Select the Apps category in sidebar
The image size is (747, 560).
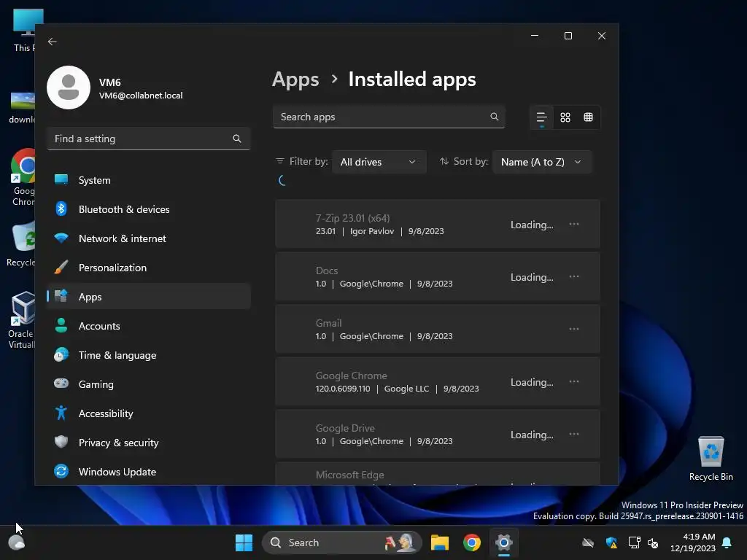coord(149,297)
